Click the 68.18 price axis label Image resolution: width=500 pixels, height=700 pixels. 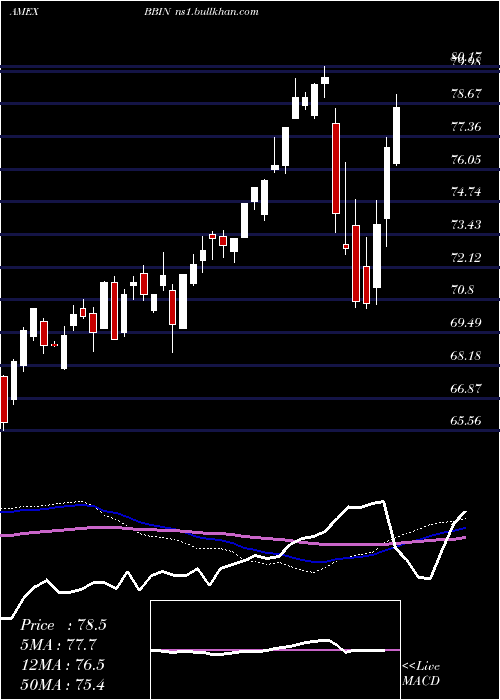click(466, 356)
